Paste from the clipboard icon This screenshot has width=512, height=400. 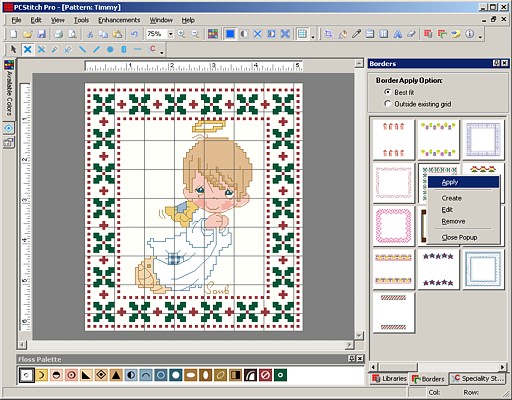[117, 34]
